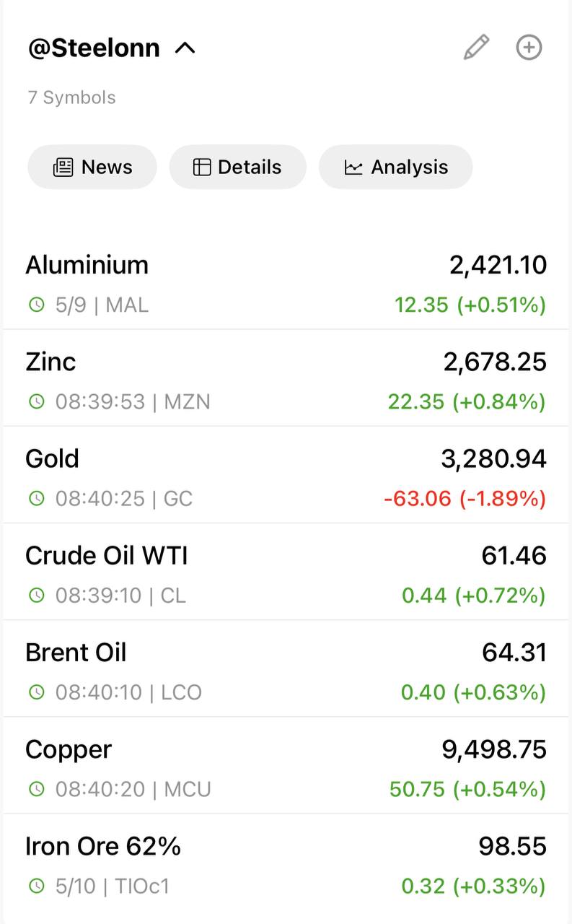Open the Aluminium quote

pos(286,284)
